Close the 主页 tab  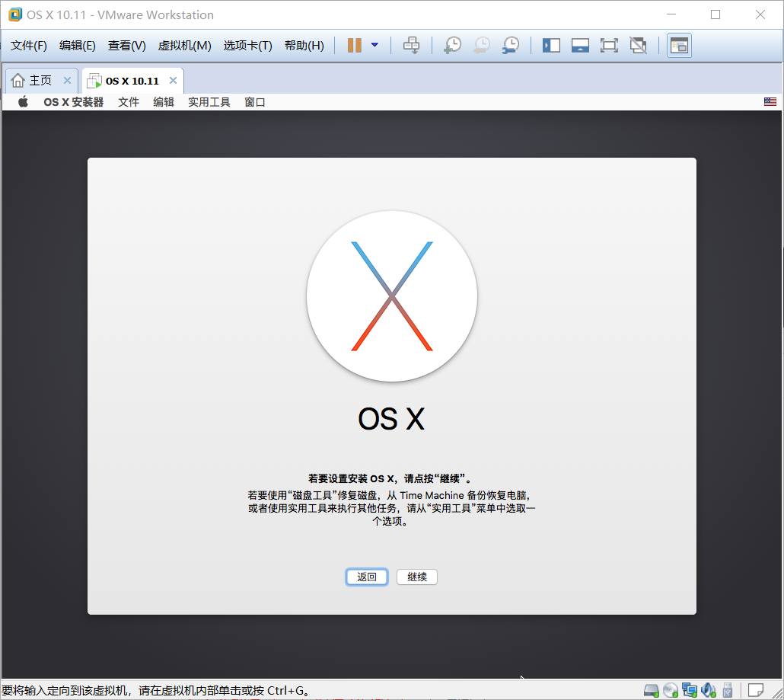point(67,80)
